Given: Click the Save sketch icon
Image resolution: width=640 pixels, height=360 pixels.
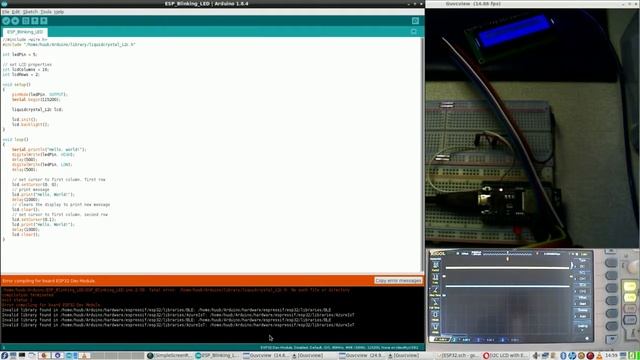Looking at the screenshot, I should [44, 21].
